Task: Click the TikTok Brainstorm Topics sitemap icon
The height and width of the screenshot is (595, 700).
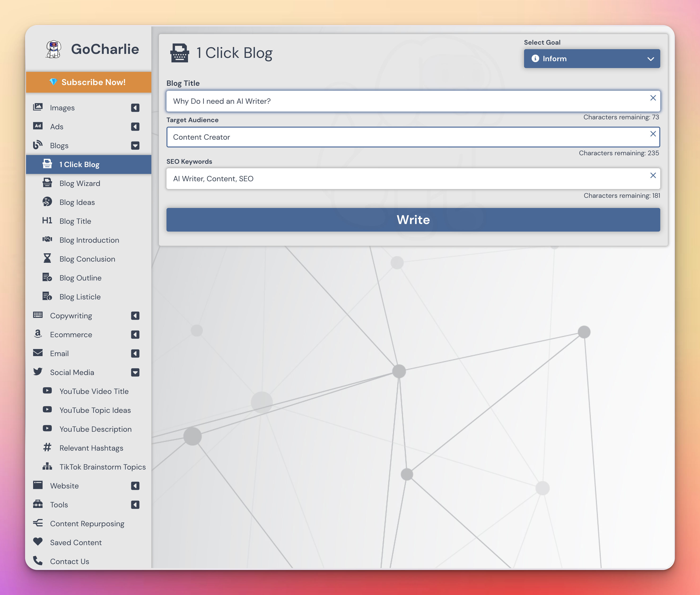Action: click(47, 466)
